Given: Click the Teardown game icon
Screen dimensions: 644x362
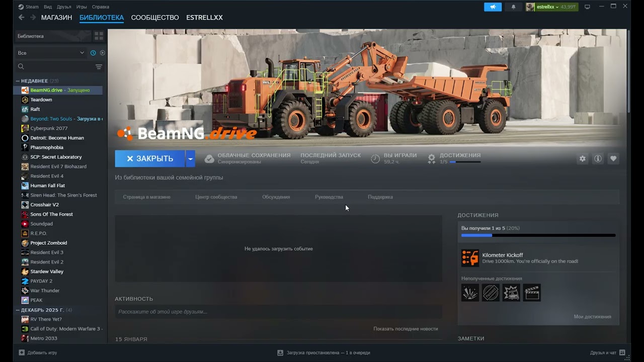Looking at the screenshot, I should [25, 100].
